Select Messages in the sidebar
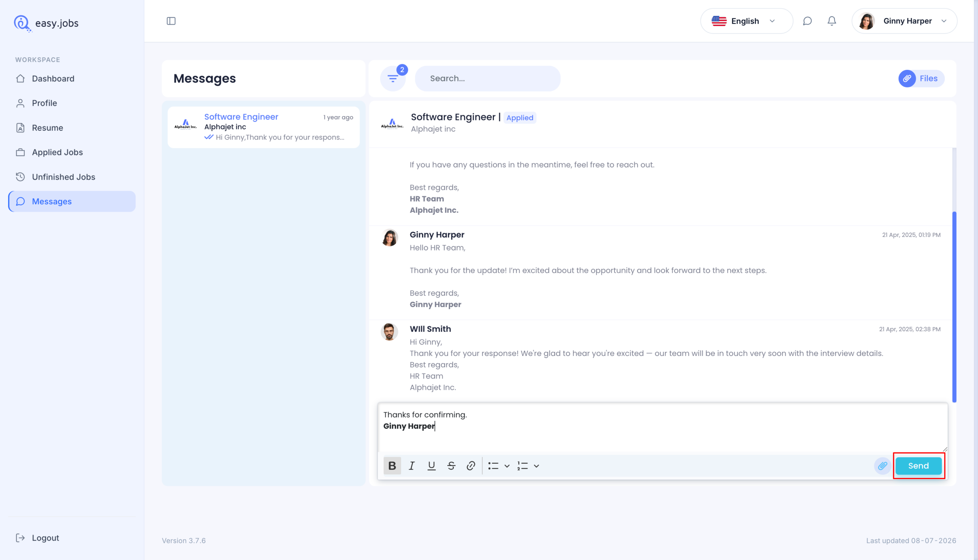Screen dimensions: 978x560 (x=72, y=202)
